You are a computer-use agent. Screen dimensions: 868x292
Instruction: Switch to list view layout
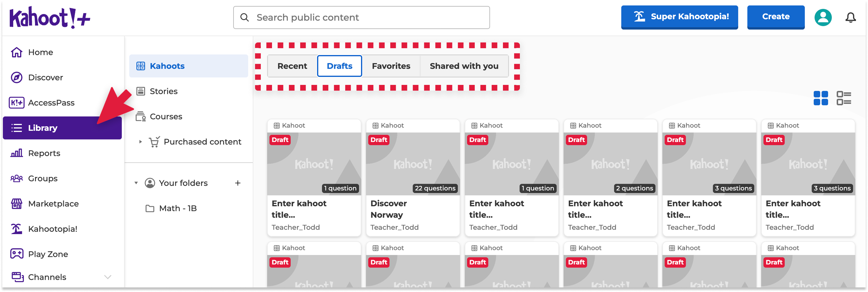tap(843, 98)
